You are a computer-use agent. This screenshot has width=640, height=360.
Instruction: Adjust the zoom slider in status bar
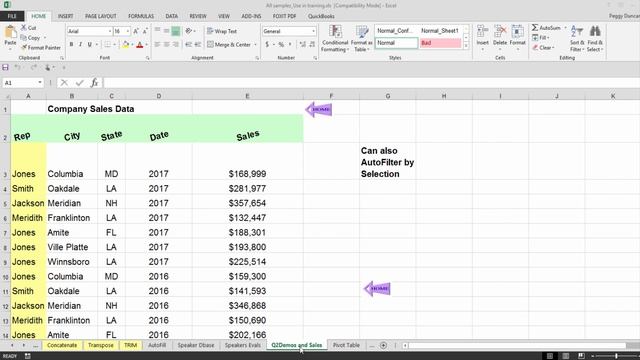coord(616,356)
